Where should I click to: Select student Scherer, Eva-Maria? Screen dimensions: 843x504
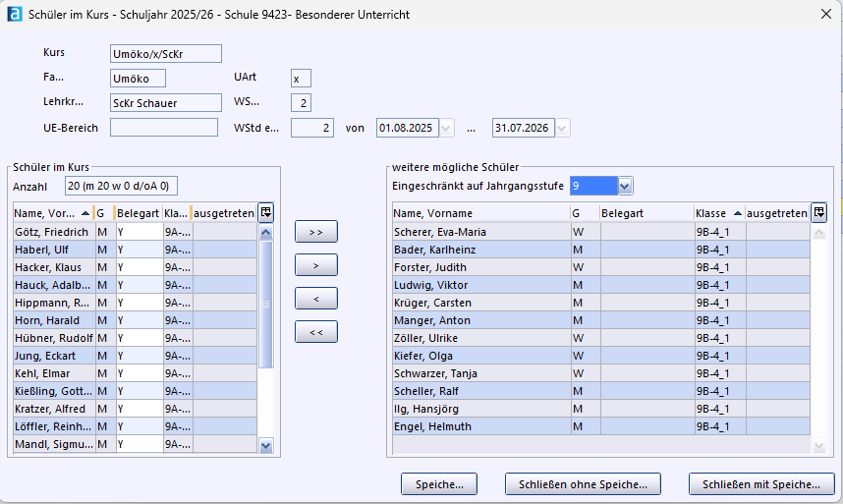440,232
